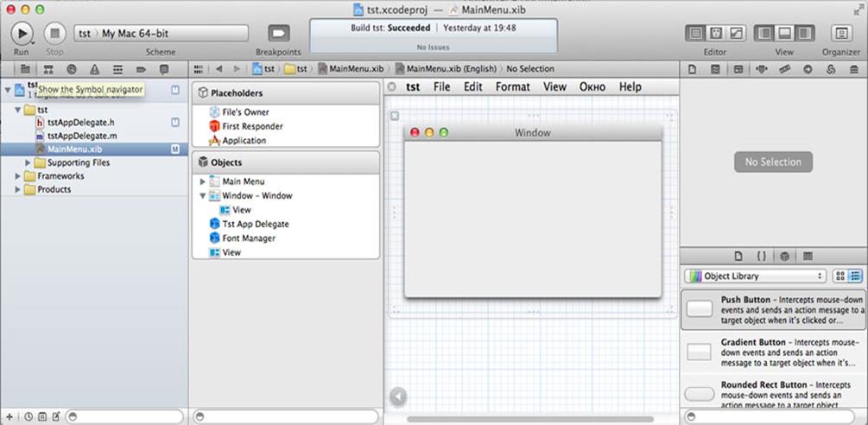Go forward in jump bar history

coord(237,69)
